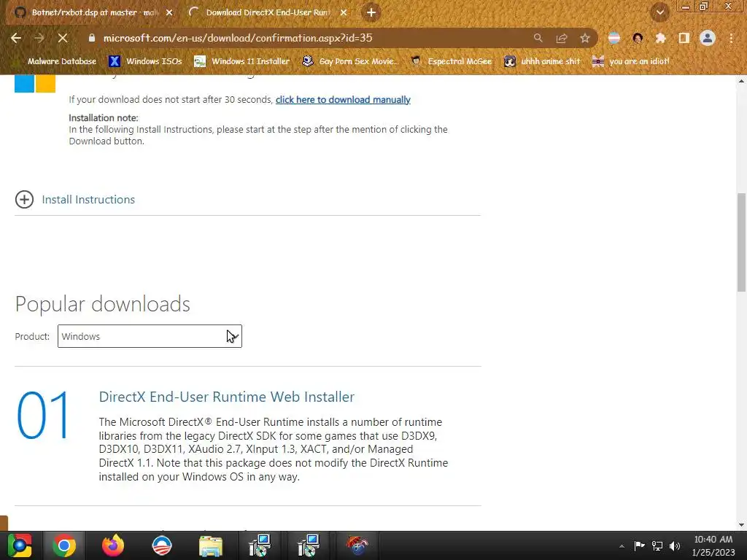
Task: Bookmark this page with the star icon
Action: [585, 38]
